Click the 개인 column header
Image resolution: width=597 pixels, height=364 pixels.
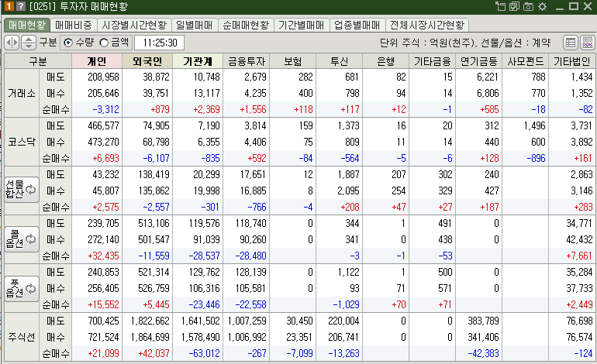click(97, 61)
